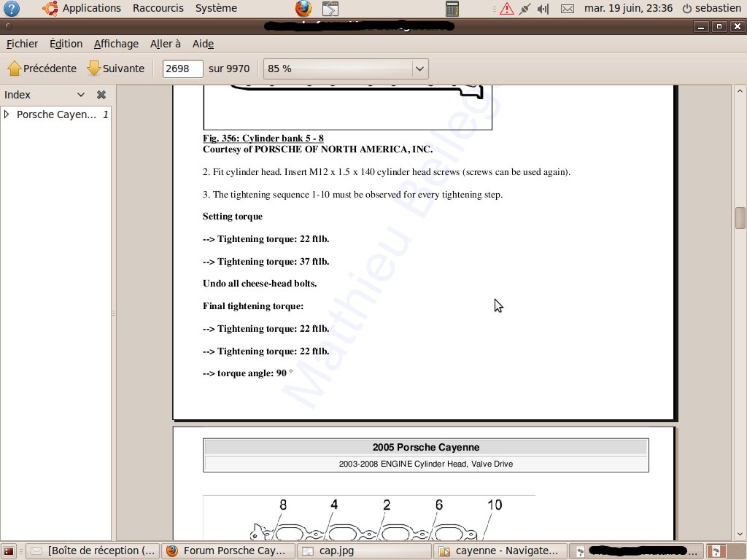
Task: Maximize the document viewer window
Action: tap(719, 27)
